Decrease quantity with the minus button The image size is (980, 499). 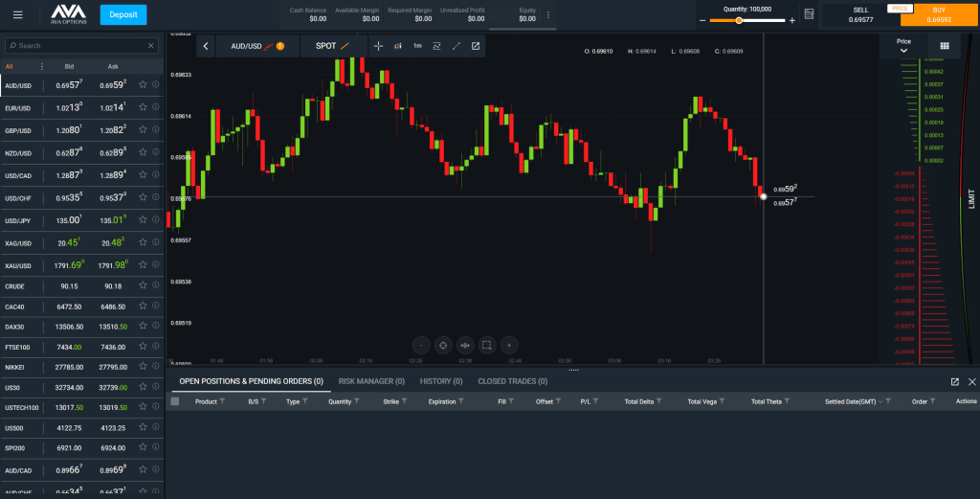[x=702, y=21]
